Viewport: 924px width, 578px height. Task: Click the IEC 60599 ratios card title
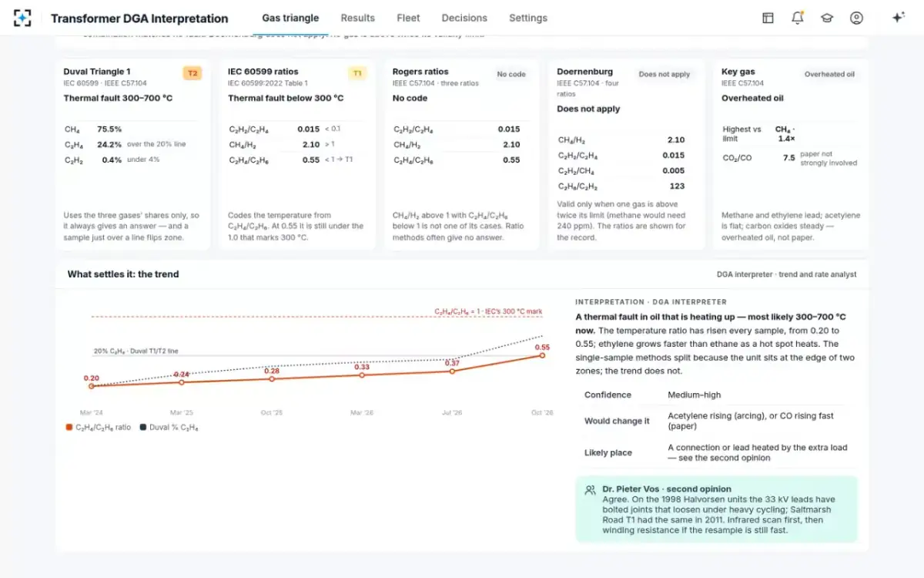coord(263,72)
